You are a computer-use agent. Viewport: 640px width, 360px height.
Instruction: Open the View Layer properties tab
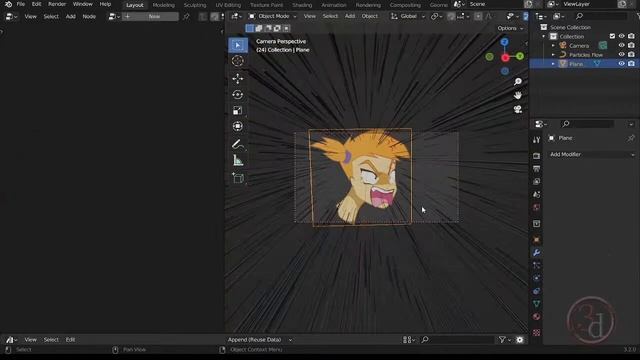click(x=536, y=181)
